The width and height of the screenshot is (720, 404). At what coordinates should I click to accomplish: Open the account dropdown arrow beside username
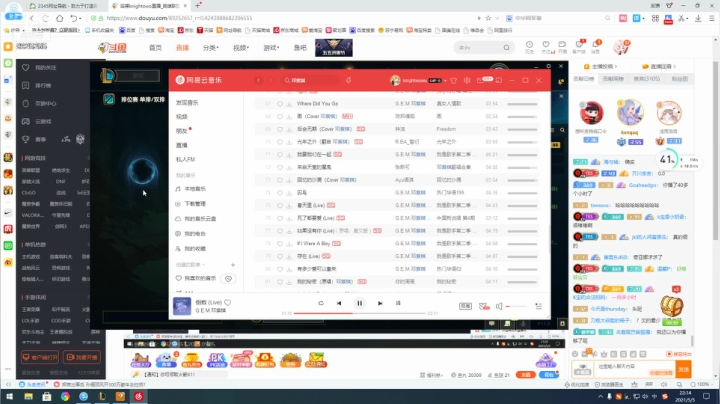click(x=445, y=81)
